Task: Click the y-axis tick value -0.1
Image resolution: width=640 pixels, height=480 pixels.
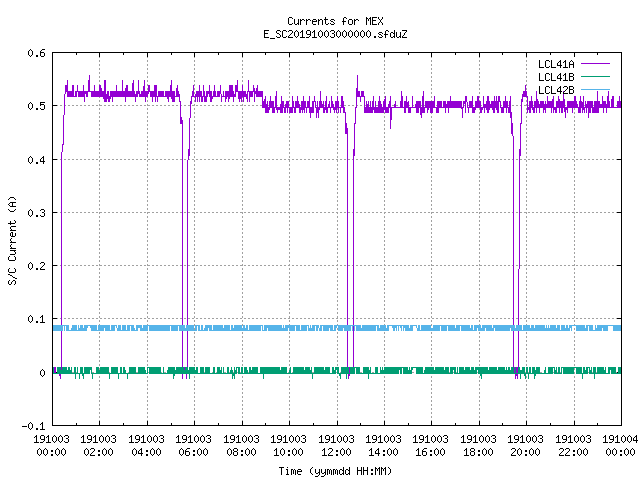Action: (33, 426)
